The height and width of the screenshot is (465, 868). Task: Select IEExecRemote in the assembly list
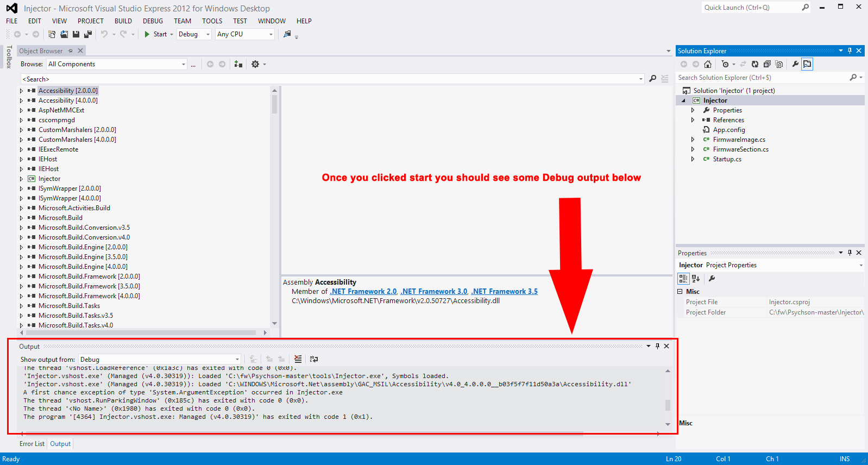coord(58,149)
